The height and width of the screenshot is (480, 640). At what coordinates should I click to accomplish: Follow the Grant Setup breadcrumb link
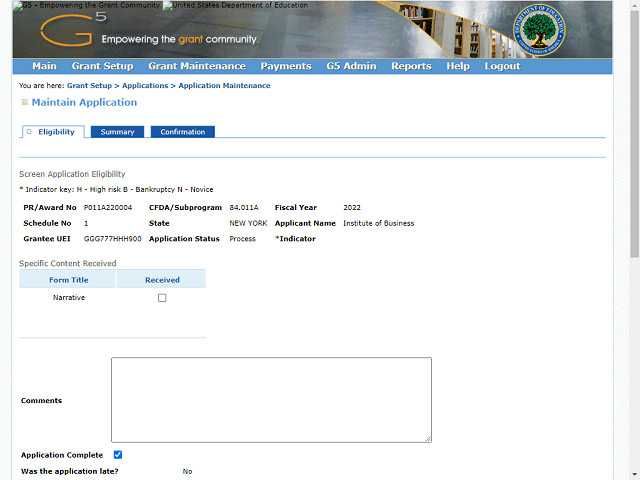point(89,86)
